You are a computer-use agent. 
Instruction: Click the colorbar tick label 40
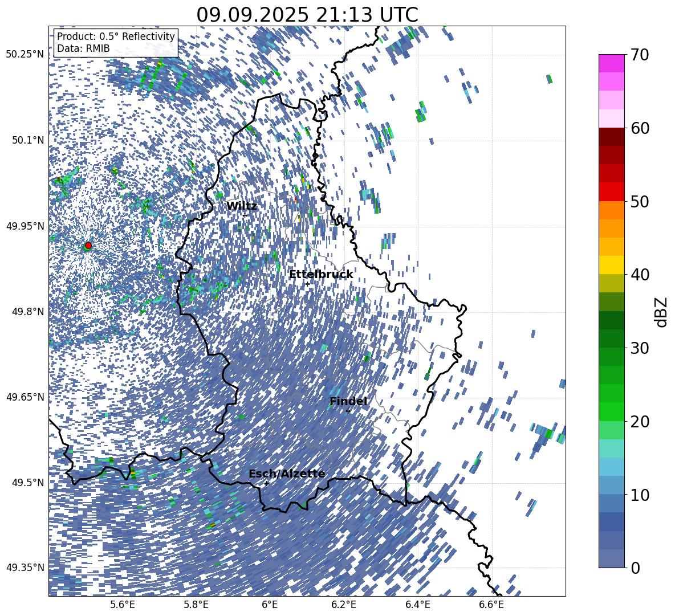(x=640, y=275)
